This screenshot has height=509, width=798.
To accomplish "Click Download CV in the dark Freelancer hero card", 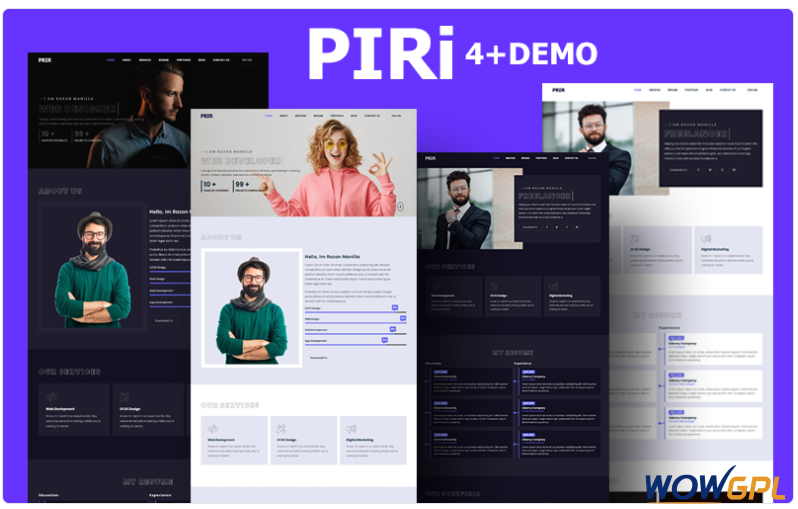I will (531, 227).
